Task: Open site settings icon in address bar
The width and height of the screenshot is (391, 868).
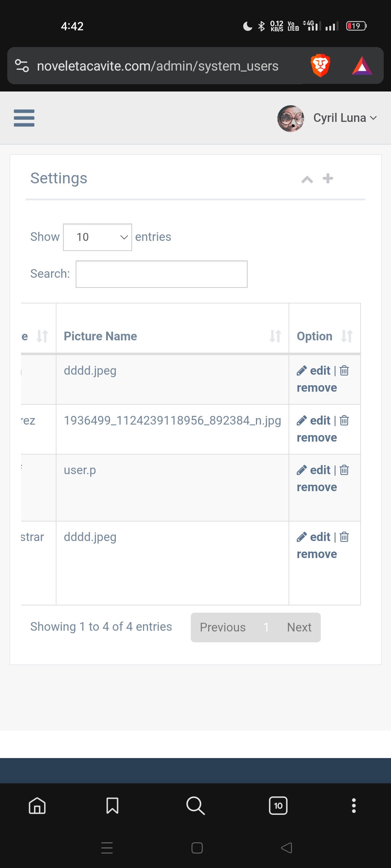Action: pos(22,66)
